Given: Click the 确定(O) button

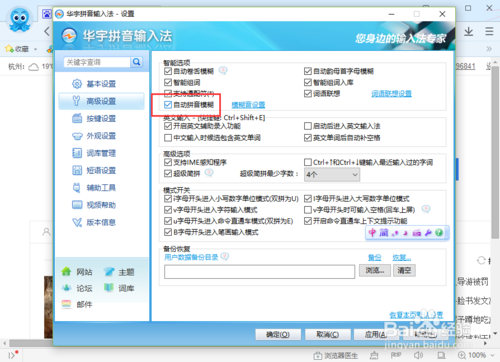Looking at the screenshot, I should pyautogui.click(x=278, y=335).
